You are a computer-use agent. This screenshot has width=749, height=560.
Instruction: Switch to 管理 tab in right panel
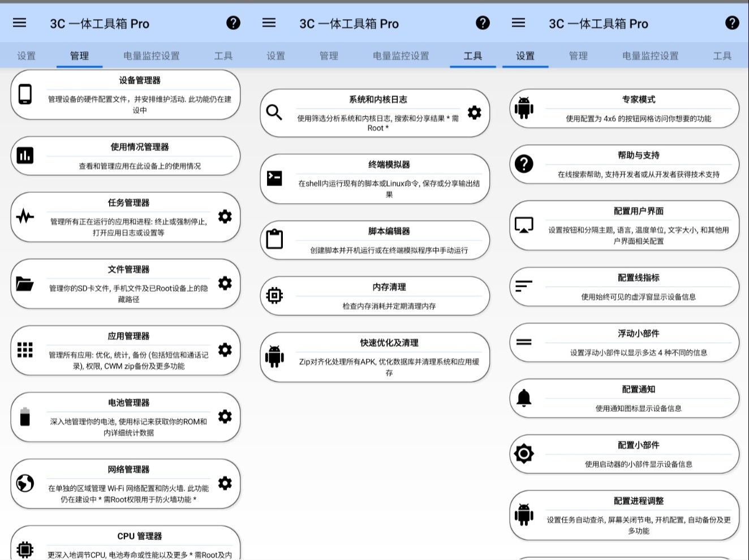pyautogui.click(x=578, y=55)
